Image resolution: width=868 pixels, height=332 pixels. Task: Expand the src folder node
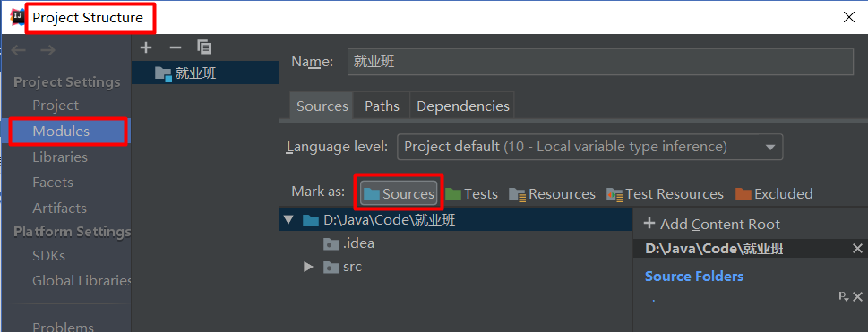(308, 268)
